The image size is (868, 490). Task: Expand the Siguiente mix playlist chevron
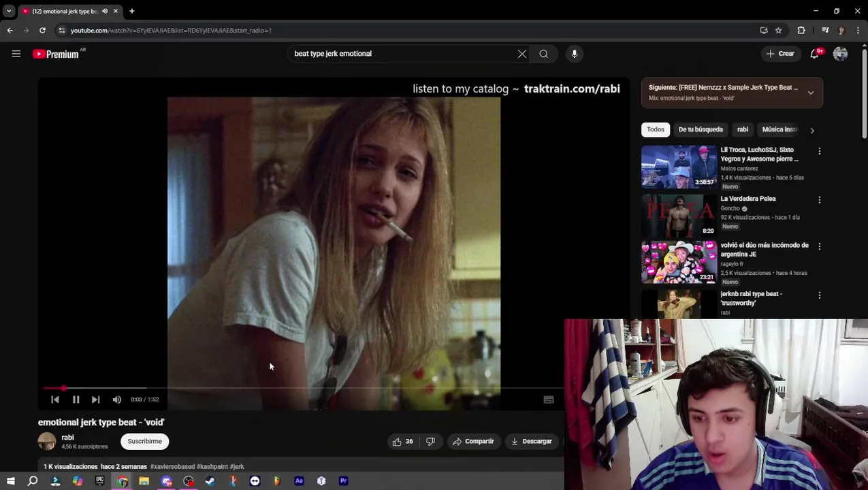tap(811, 93)
